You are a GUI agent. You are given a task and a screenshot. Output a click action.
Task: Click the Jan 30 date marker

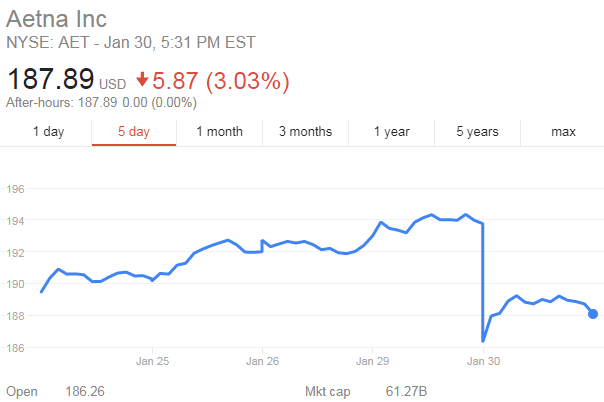click(x=482, y=361)
